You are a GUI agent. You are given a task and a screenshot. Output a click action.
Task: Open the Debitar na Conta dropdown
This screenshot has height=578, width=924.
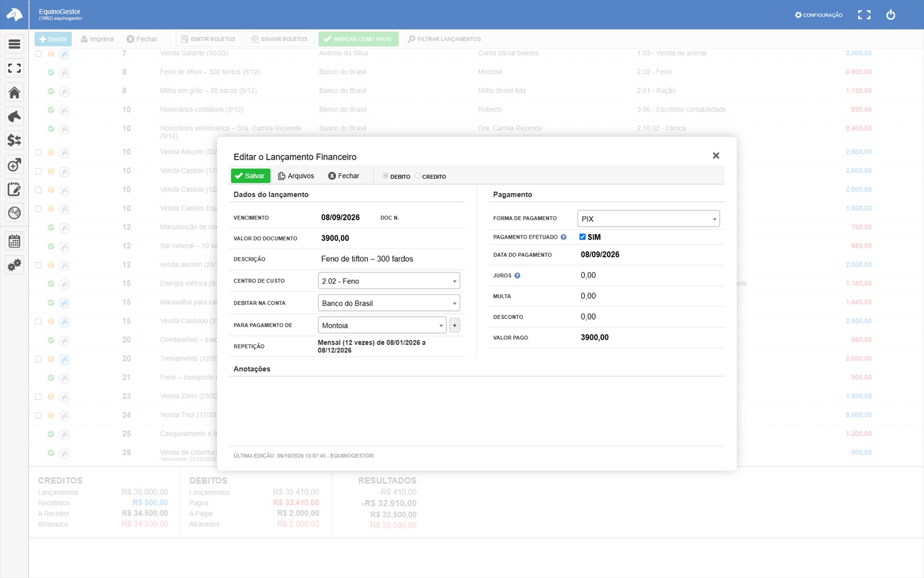[389, 303]
